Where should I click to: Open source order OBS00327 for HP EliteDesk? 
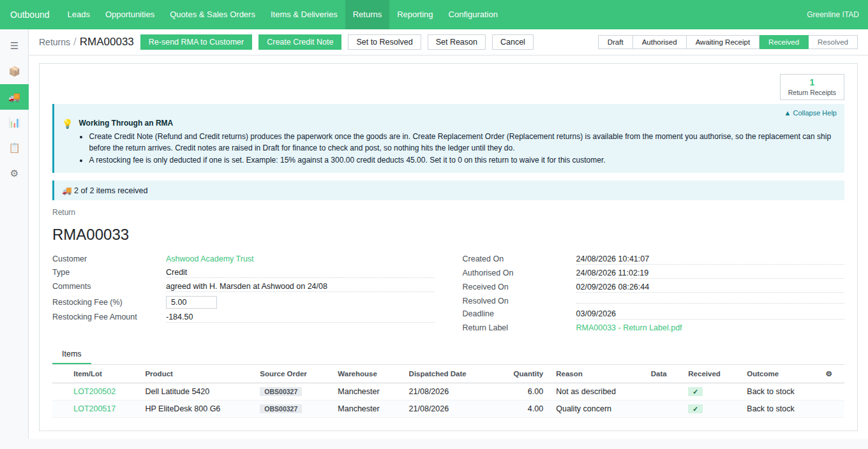coord(281,409)
